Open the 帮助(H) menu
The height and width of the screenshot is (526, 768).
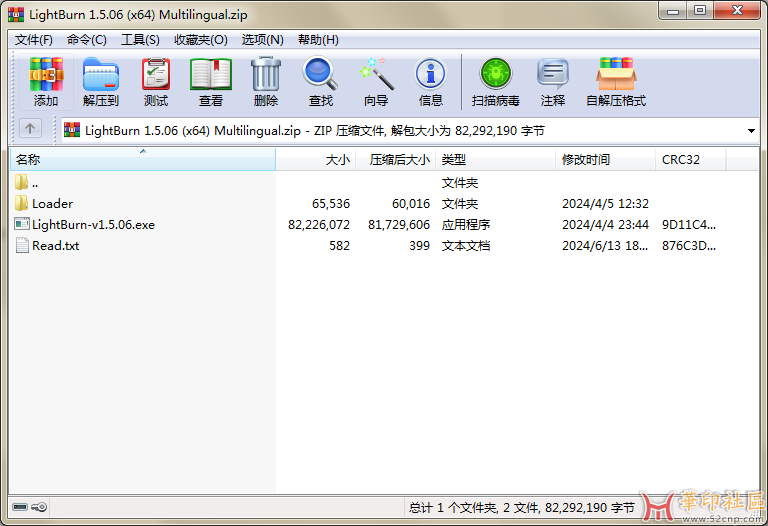tap(318, 40)
